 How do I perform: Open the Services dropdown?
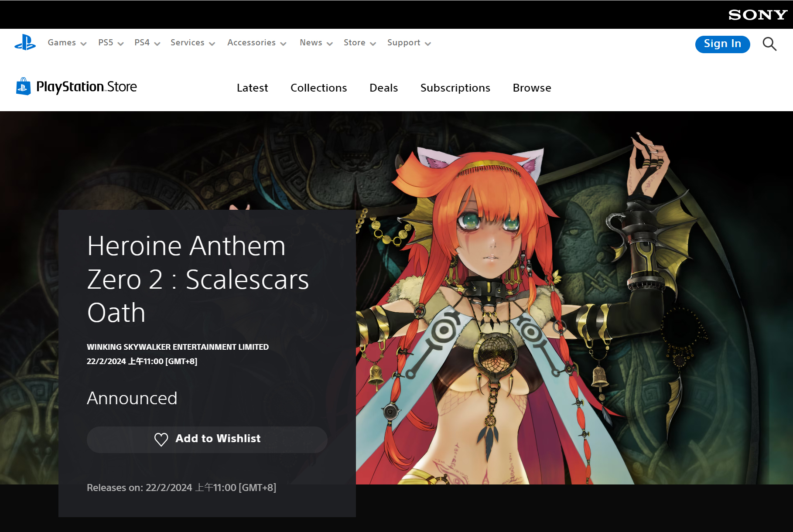pos(193,43)
